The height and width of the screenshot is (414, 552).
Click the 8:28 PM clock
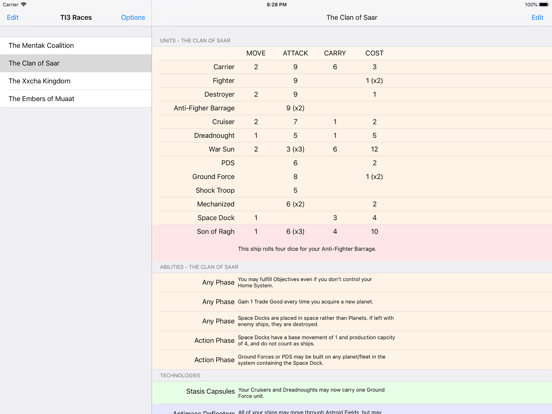coord(276,5)
